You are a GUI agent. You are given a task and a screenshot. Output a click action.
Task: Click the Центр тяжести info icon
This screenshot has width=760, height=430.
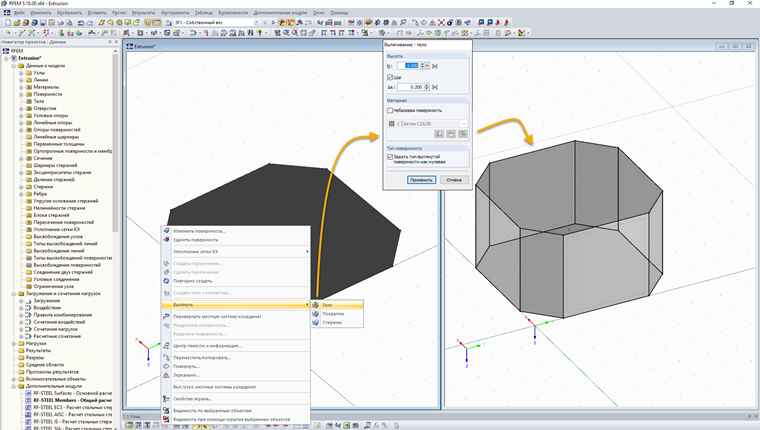[x=166, y=346]
